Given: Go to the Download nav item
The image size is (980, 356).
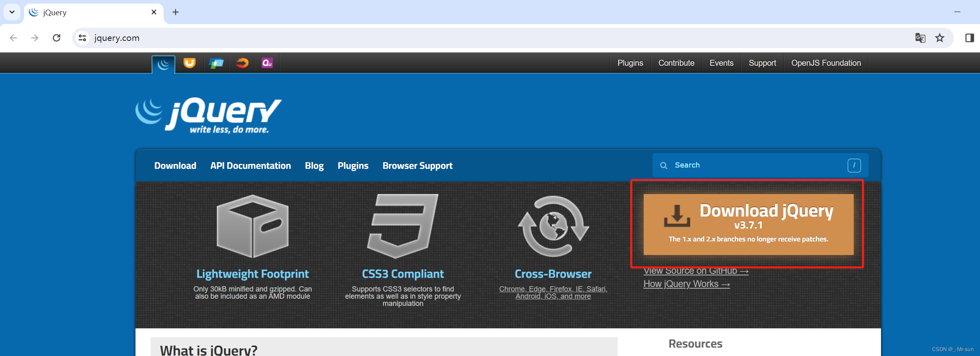Looking at the screenshot, I should [175, 166].
